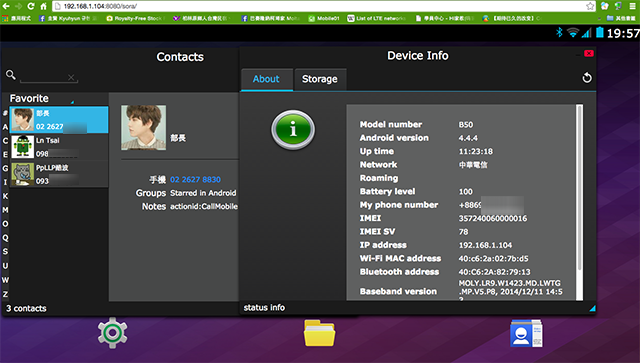The width and height of the screenshot is (640, 363).
Task: Click the Wi-Fi MAC address value
Action: tap(493, 258)
